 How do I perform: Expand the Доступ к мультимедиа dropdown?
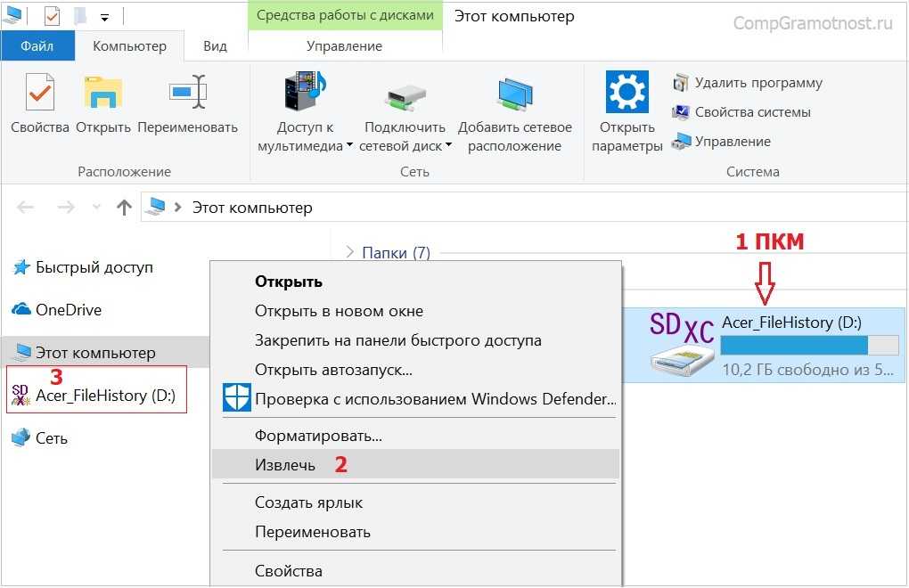click(349, 146)
